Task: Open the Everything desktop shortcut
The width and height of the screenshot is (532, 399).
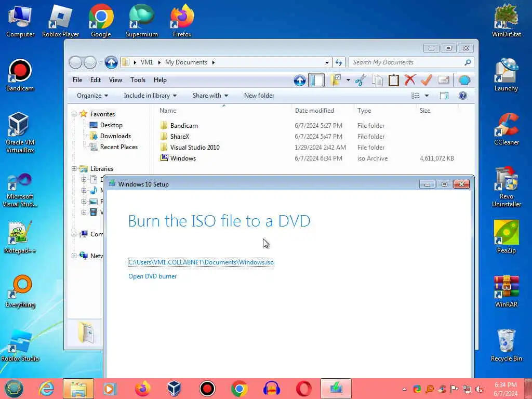Action: coord(20,291)
